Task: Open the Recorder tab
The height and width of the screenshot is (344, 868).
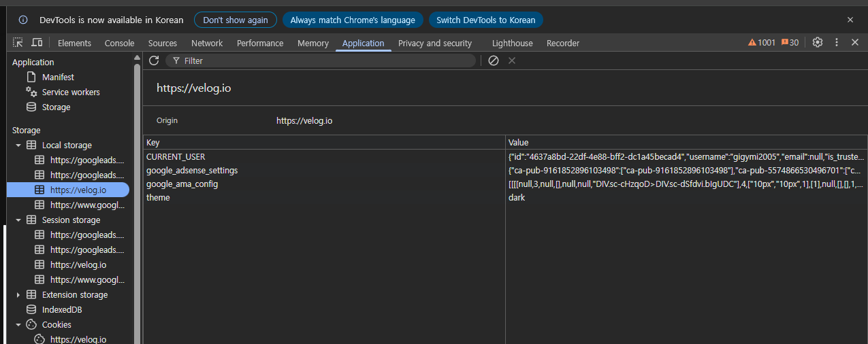Action: pos(563,43)
